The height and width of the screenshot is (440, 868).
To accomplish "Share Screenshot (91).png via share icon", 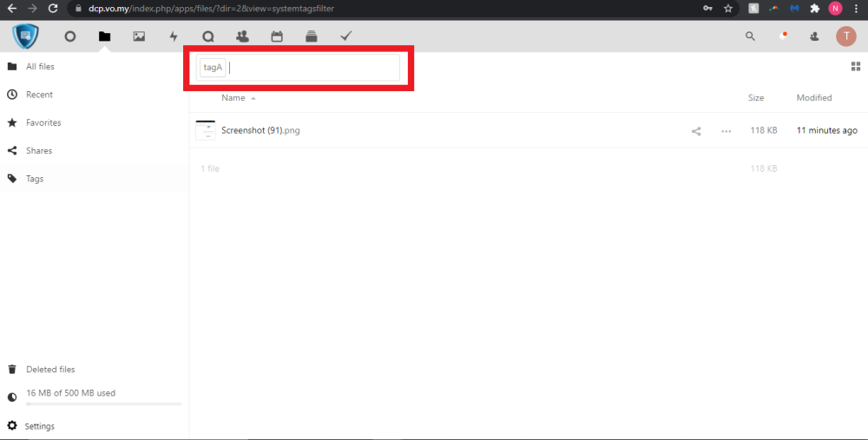I will 696,131.
